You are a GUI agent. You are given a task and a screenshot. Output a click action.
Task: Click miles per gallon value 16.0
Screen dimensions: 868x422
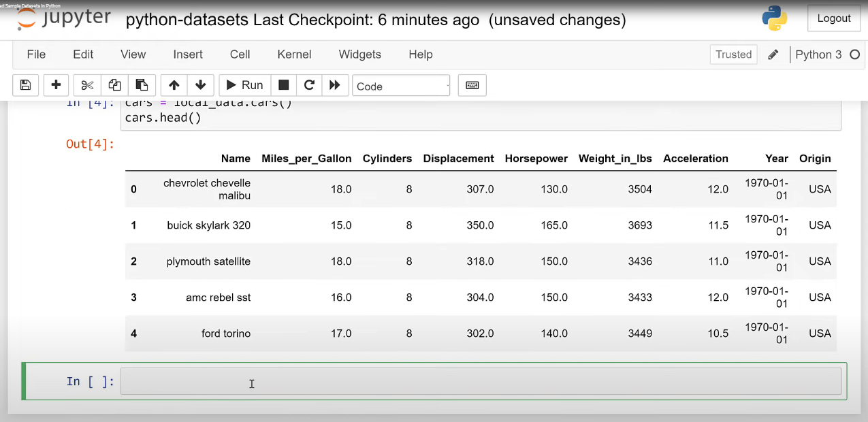pos(341,297)
